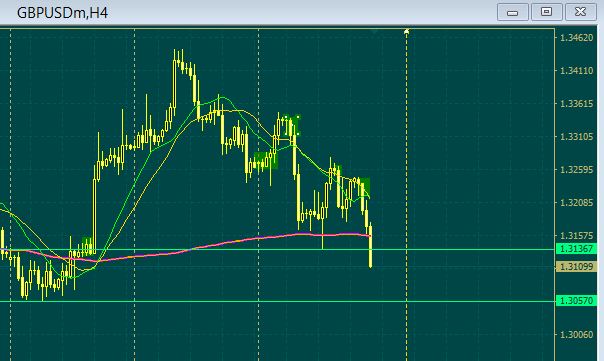Image resolution: width=604 pixels, height=361 pixels.
Task: Select the green rectangle near the 1.32595 level
Action: [266, 161]
